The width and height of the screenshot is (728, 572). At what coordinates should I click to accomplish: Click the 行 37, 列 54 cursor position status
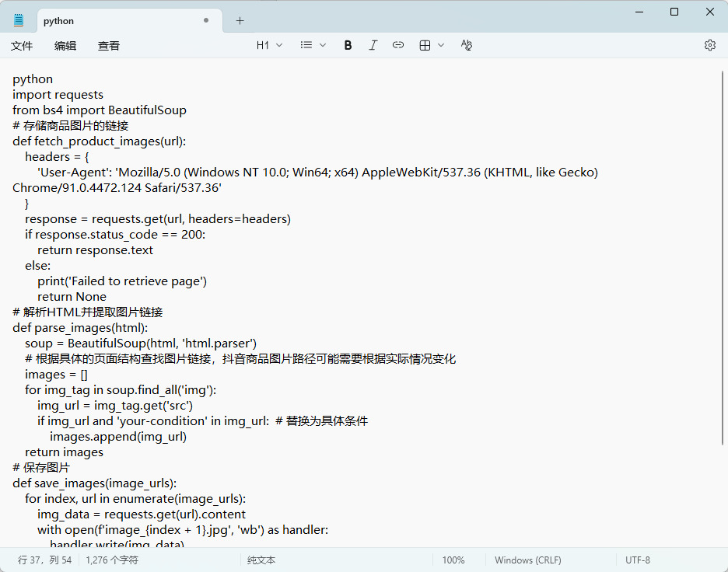point(44,560)
